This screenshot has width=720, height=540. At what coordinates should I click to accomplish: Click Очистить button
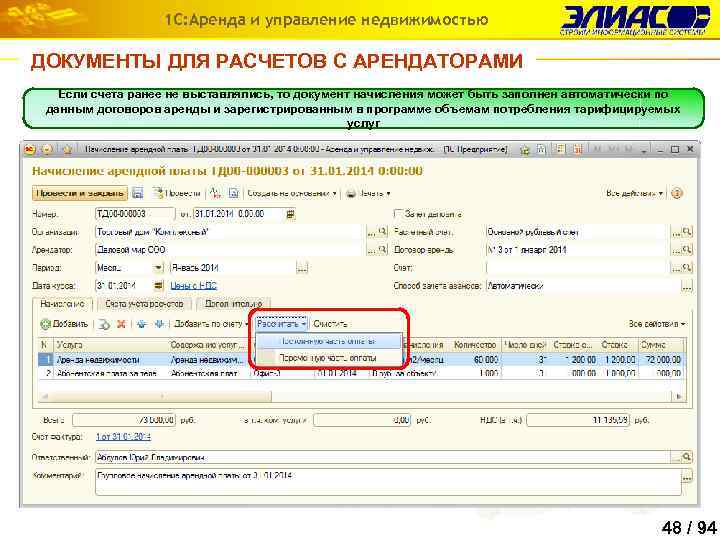(330, 324)
